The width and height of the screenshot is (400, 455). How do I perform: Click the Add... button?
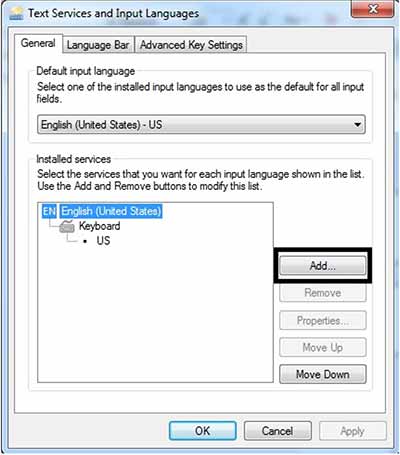(x=323, y=266)
